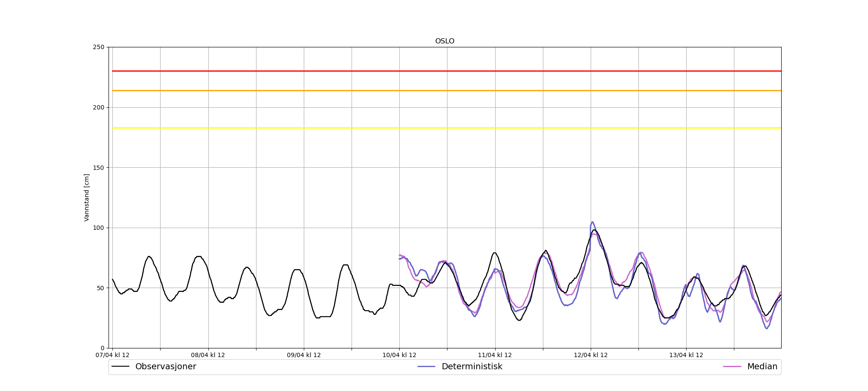Click the Vannstand [cm] axis label
The height and width of the screenshot is (391, 868).
click(x=87, y=198)
